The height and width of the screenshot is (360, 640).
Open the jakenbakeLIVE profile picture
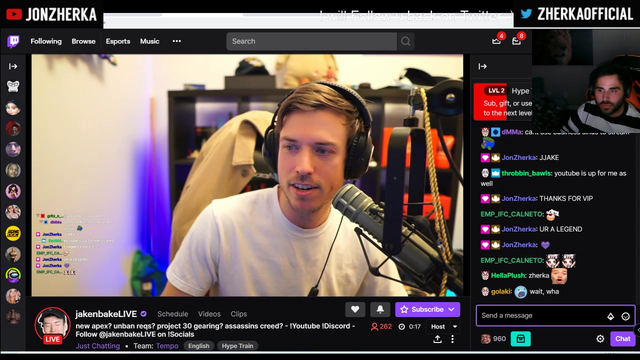(52, 325)
